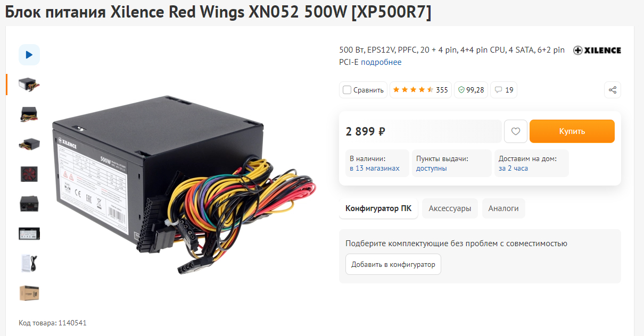Click the orange Купить button

(x=572, y=131)
